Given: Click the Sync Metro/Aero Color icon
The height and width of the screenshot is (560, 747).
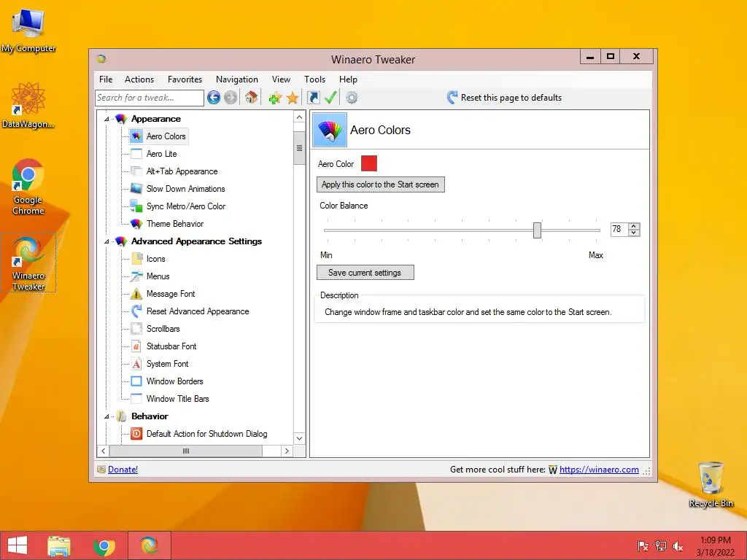Looking at the screenshot, I should pos(136,206).
